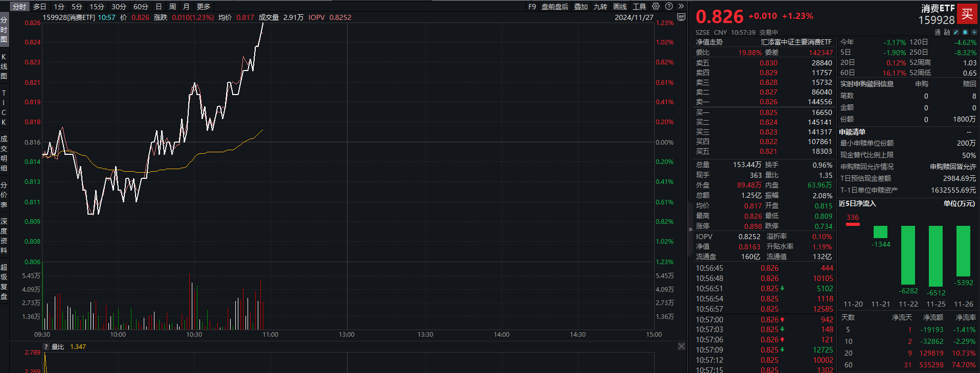The width and height of the screenshot is (980, 373).
Task: Select the K线图 sidebar tab
Action: (x=4, y=66)
